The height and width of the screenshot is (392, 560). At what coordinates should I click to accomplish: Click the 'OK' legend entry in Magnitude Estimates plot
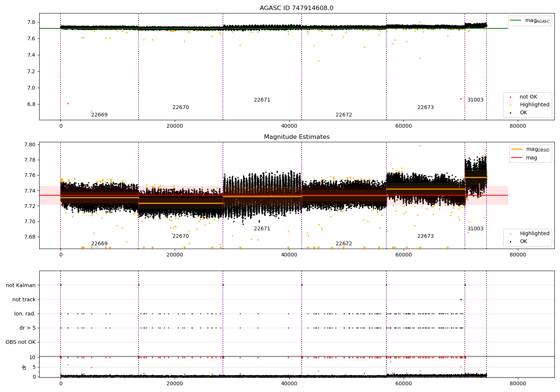click(523, 242)
